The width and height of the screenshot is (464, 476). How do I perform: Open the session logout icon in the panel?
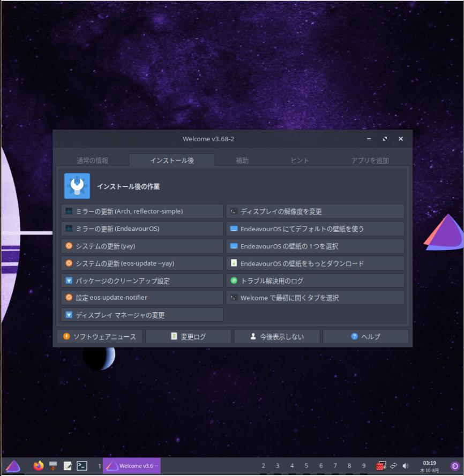(x=454, y=466)
